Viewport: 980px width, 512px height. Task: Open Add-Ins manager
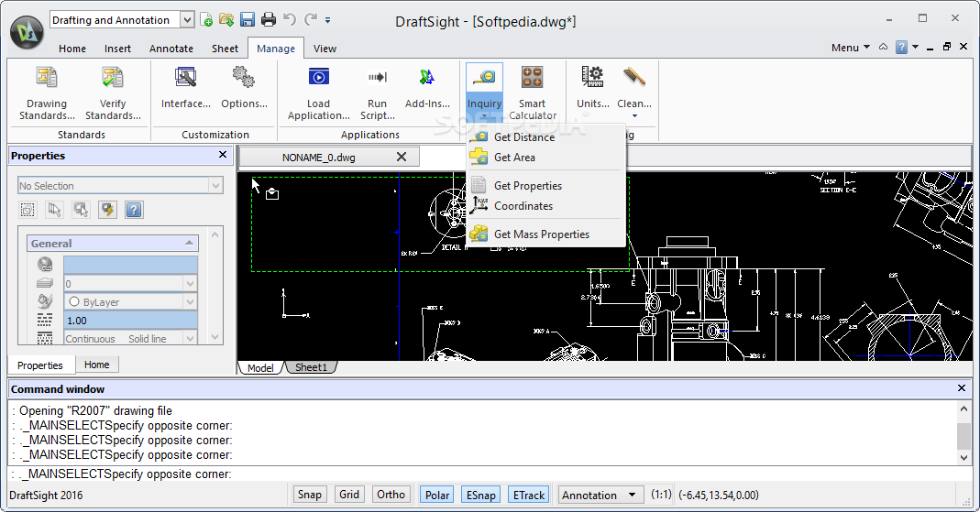427,87
